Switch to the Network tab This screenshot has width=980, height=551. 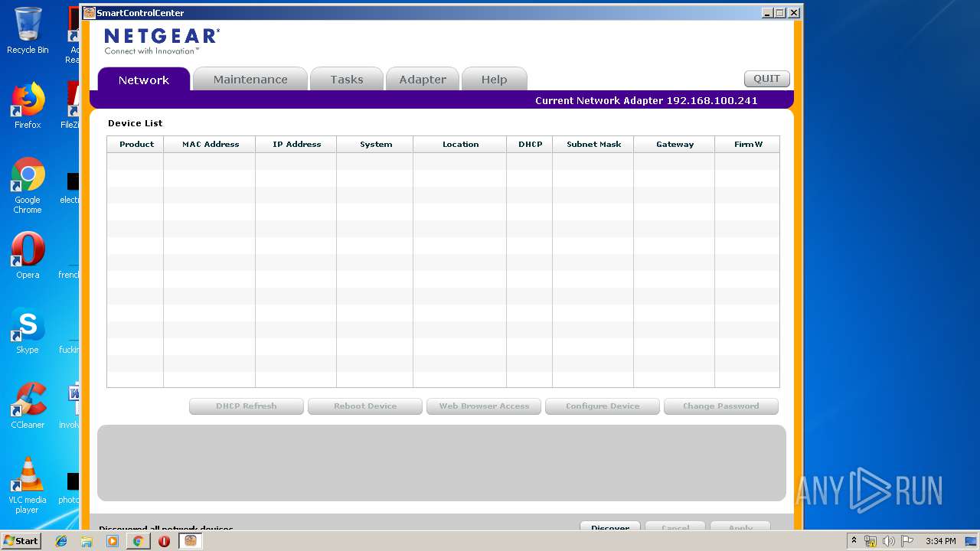[143, 80]
